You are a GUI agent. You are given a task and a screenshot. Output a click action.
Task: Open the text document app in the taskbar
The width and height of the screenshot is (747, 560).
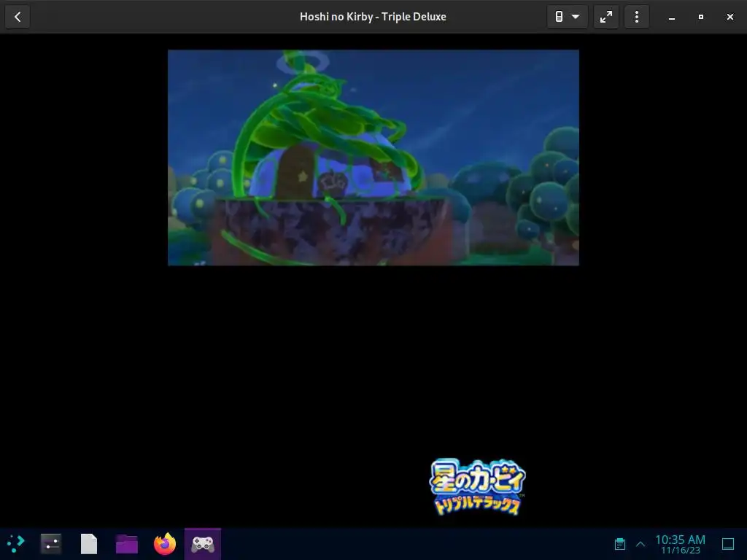(88, 543)
